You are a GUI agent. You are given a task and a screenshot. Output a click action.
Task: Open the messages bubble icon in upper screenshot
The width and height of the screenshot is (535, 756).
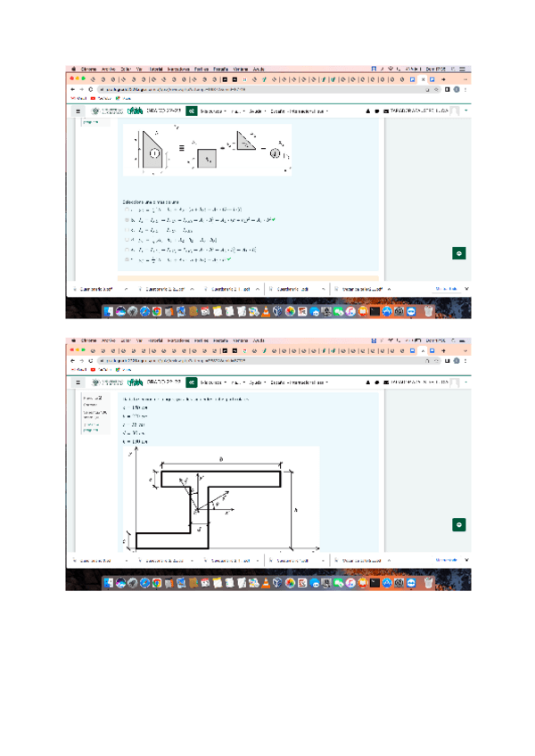click(376, 111)
